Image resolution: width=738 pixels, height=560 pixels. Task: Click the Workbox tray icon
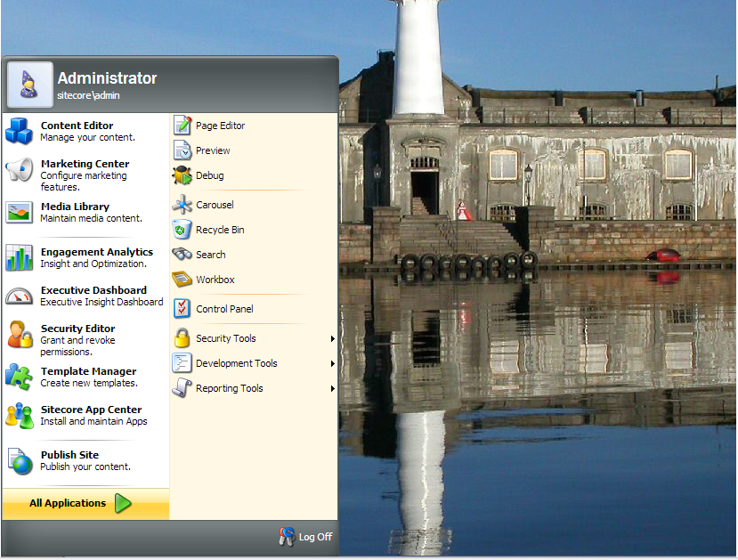click(182, 279)
